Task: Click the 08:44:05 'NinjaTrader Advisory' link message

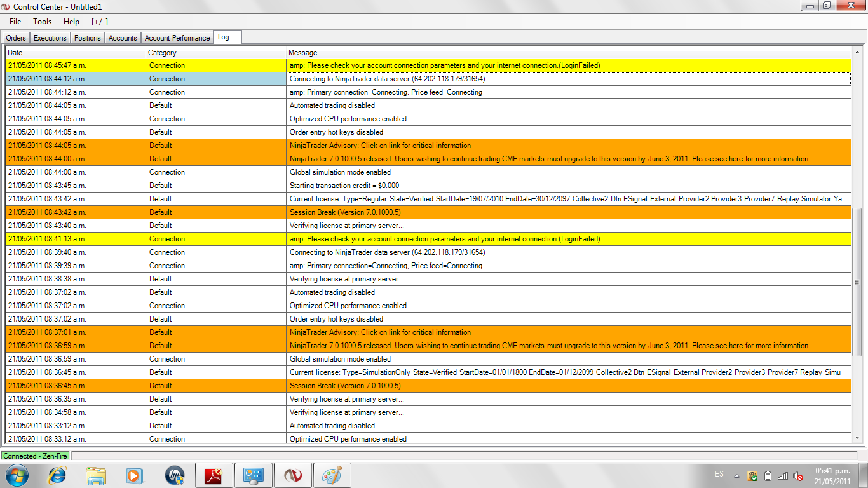Action: (x=569, y=146)
